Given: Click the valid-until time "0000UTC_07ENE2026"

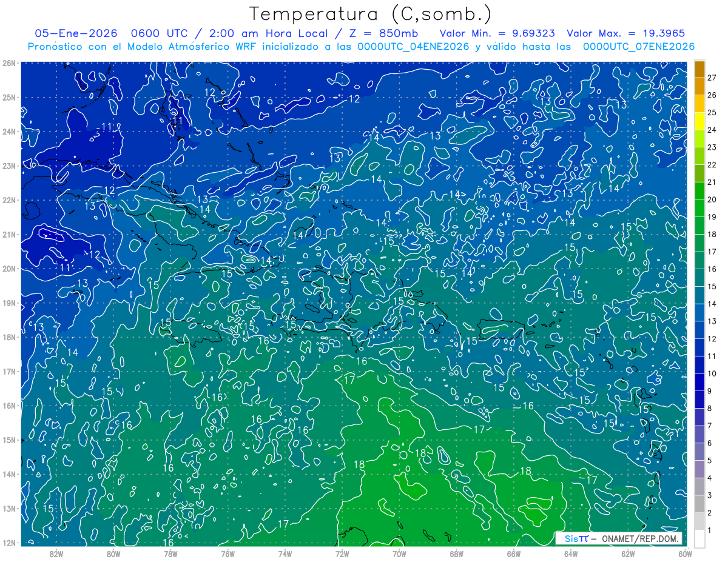Looking at the screenshot, I should [639, 47].
